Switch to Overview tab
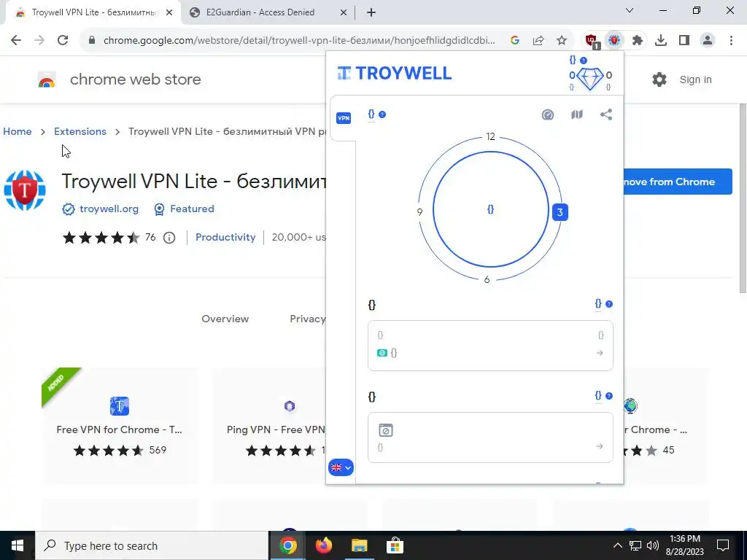747x560 pixels. [225, 319]
